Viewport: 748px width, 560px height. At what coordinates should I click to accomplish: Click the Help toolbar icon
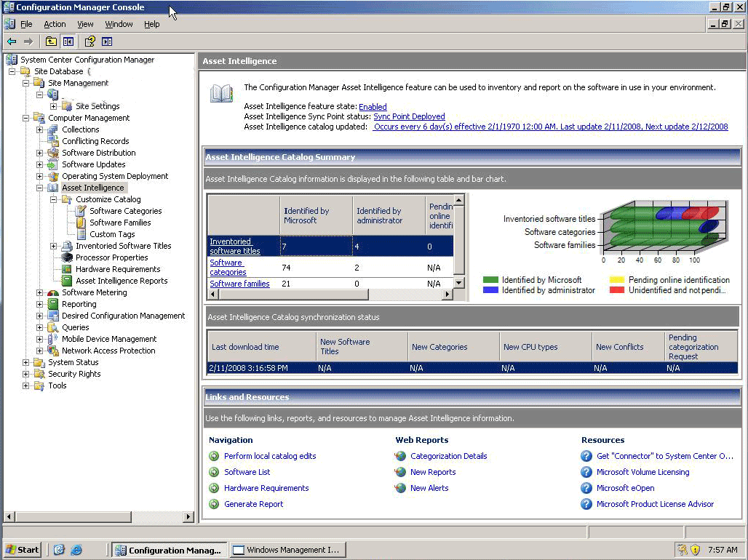point(89,41)
